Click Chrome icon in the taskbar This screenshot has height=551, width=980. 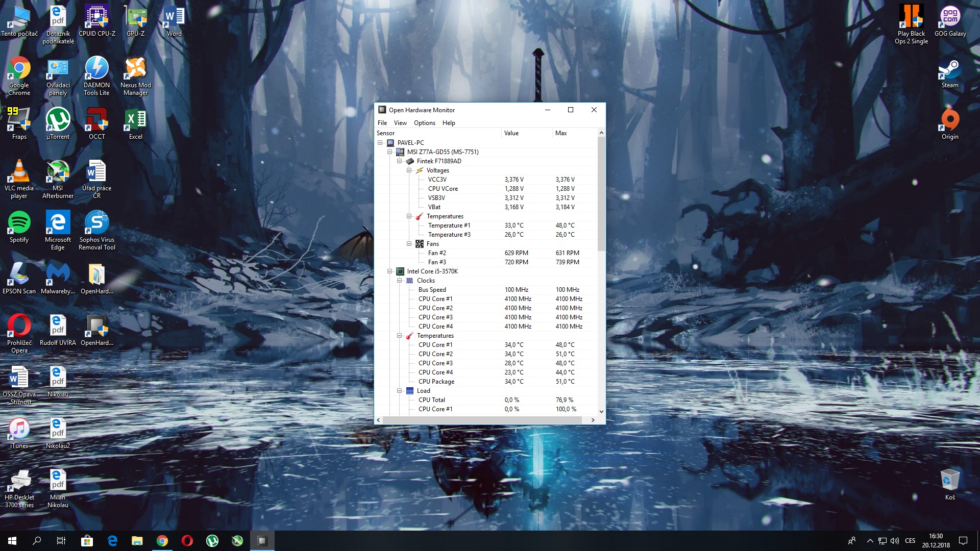coord(162,541)
